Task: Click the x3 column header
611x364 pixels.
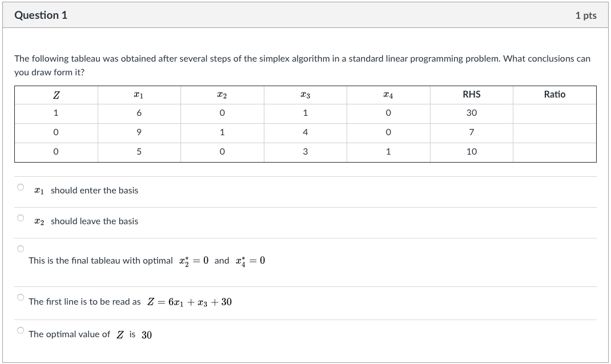Action: 305,94
